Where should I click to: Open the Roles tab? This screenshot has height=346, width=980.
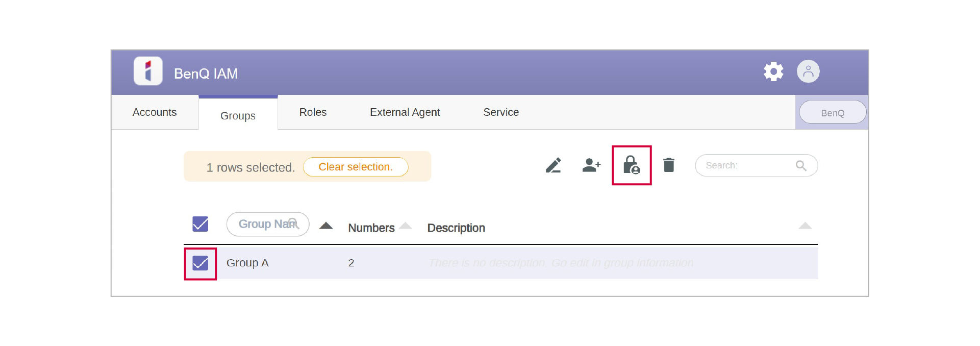tap(313, 112)
